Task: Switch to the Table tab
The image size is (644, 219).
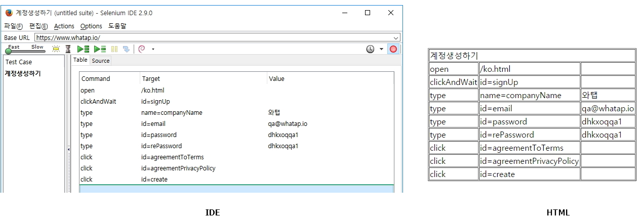Action: click(x=80, y=60)
